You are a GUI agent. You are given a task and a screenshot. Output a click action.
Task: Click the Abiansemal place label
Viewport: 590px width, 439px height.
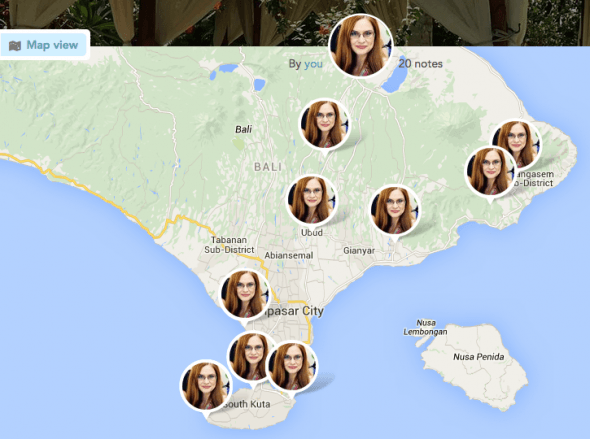tap(289, 255)
